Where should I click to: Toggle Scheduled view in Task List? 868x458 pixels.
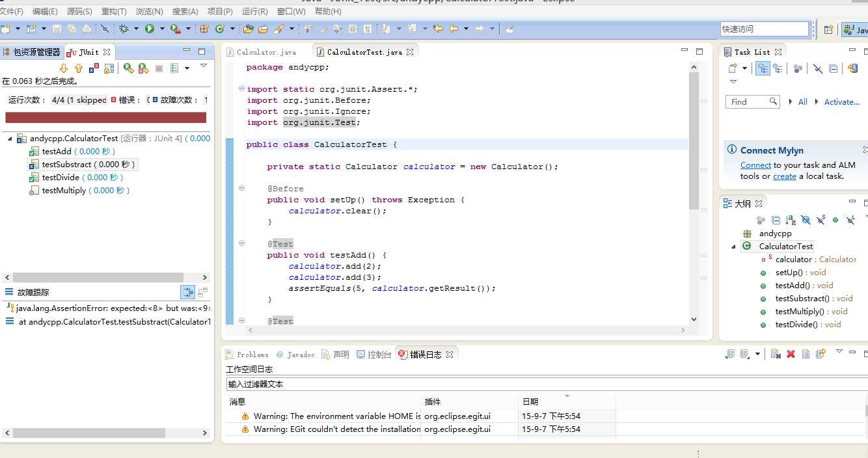point(778,68)
